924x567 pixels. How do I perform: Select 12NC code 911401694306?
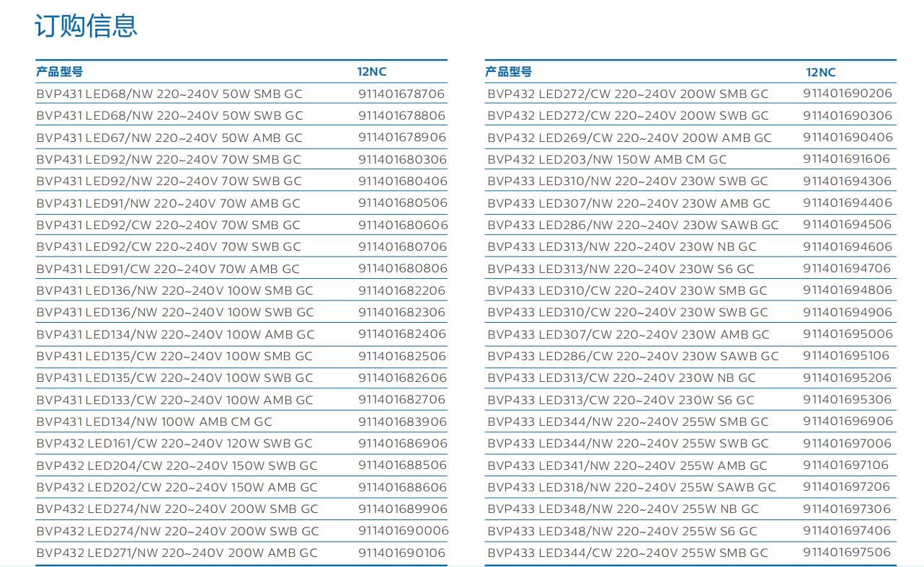point(848,181)
